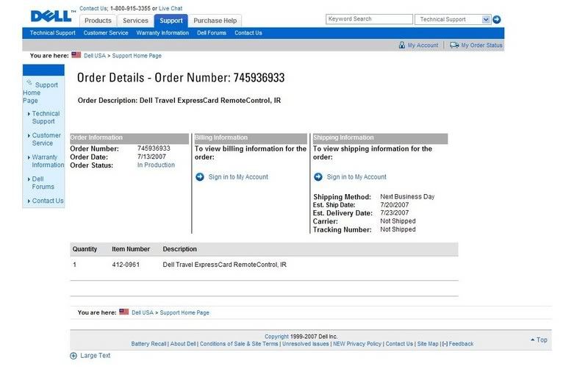588x380 pixels.
Task: Click the arrow icon under Shipping Information
Action: [x=318, y=176]
